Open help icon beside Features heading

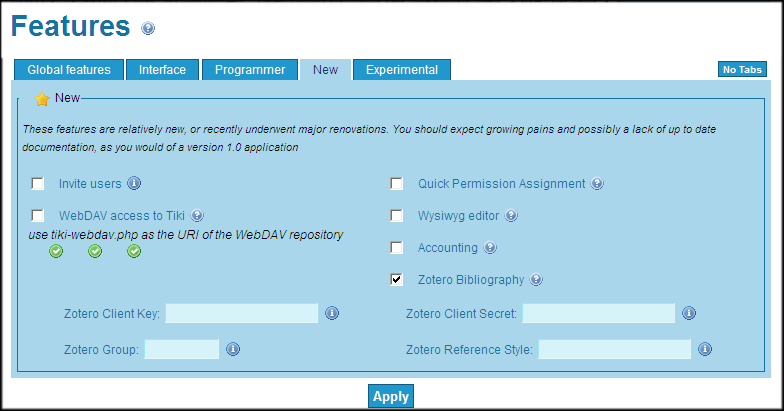148,28
